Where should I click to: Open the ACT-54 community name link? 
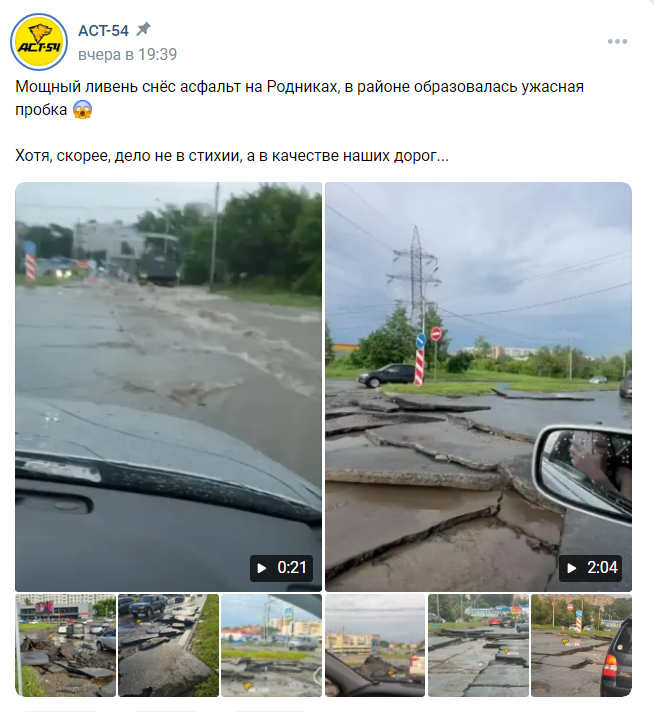click(x=103, y=30)
